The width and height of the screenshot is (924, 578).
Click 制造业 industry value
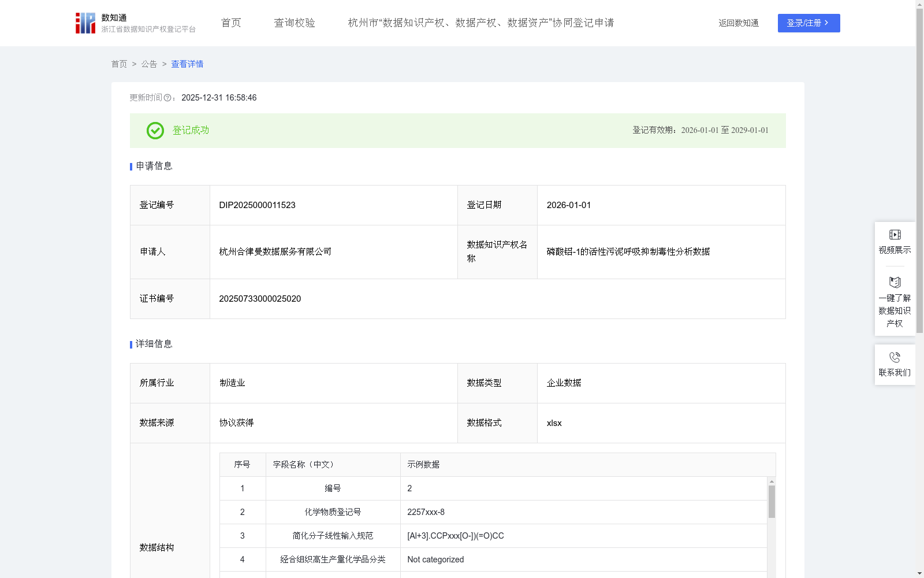point(232,383)
